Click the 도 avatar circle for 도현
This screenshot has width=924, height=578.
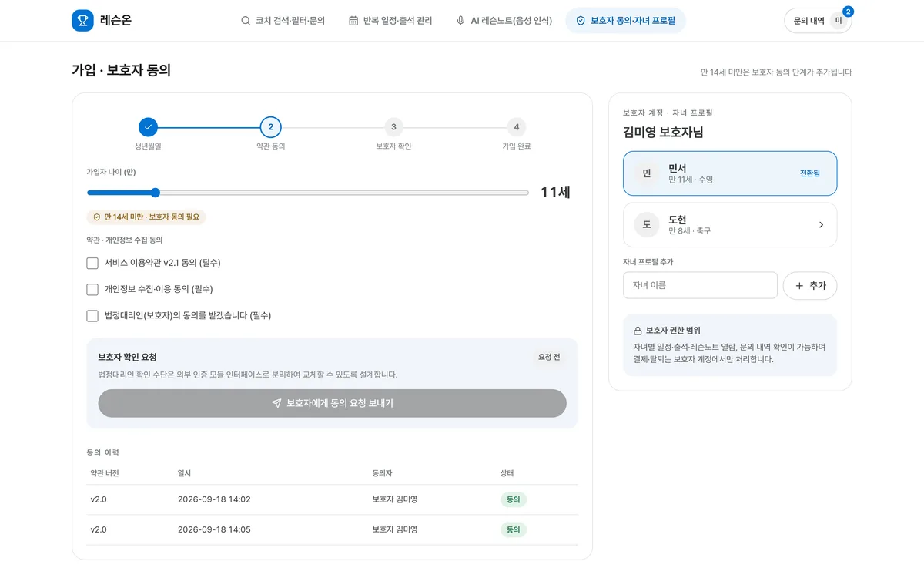click(x=647, y=225)
